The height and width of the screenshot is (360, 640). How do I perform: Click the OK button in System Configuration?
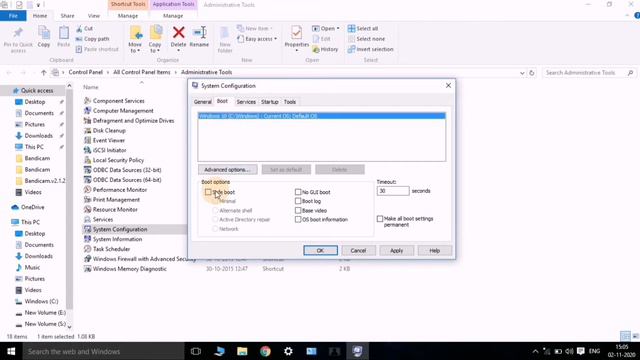pyautogui.click(x=320, y=251)
